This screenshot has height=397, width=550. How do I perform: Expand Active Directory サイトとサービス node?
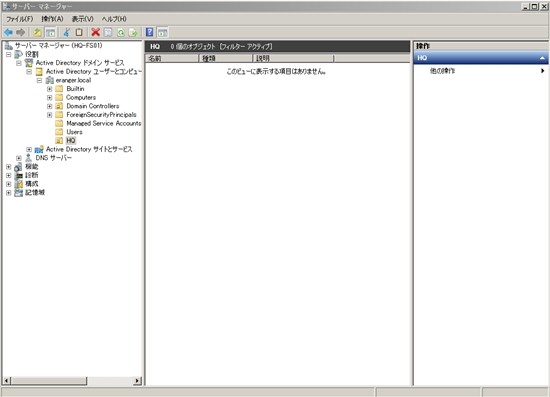29,149
